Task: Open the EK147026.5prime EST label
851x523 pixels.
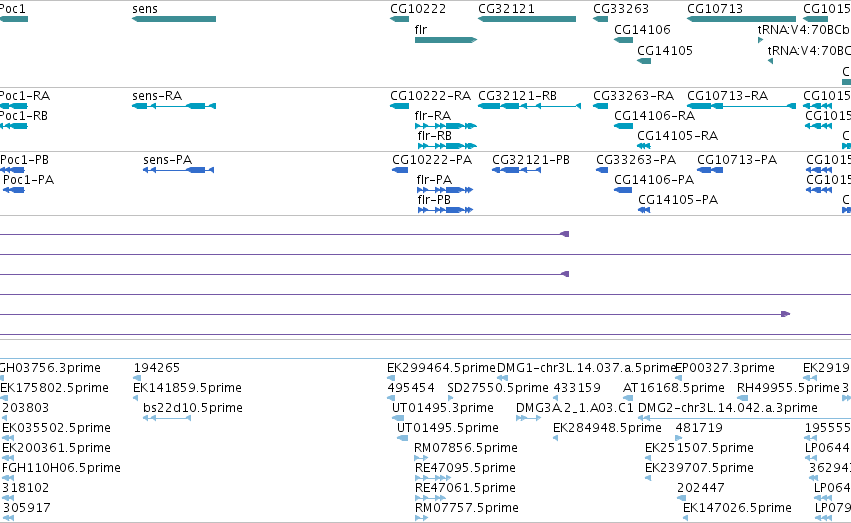Action: point(737,508)
